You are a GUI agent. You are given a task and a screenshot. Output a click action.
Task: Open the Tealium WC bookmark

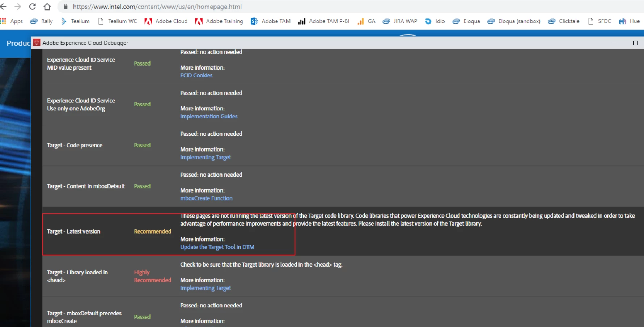coord(118,21)
